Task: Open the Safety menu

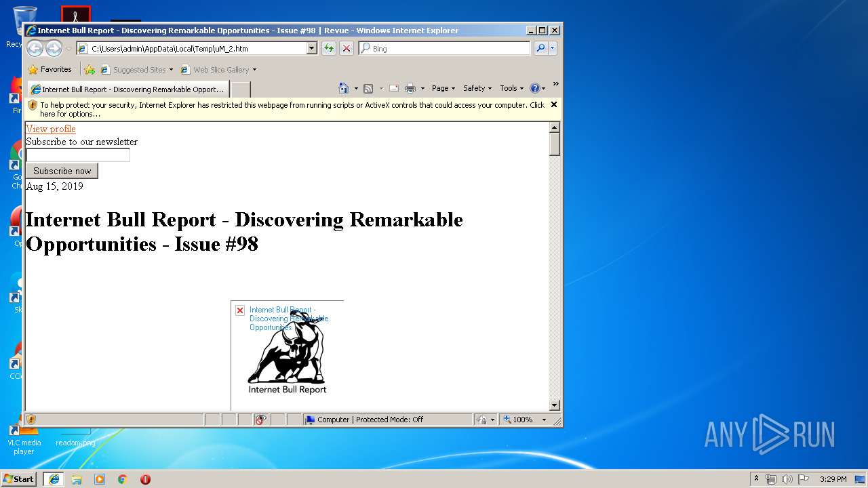Action: pyautogui.click(x=477, y=88)
